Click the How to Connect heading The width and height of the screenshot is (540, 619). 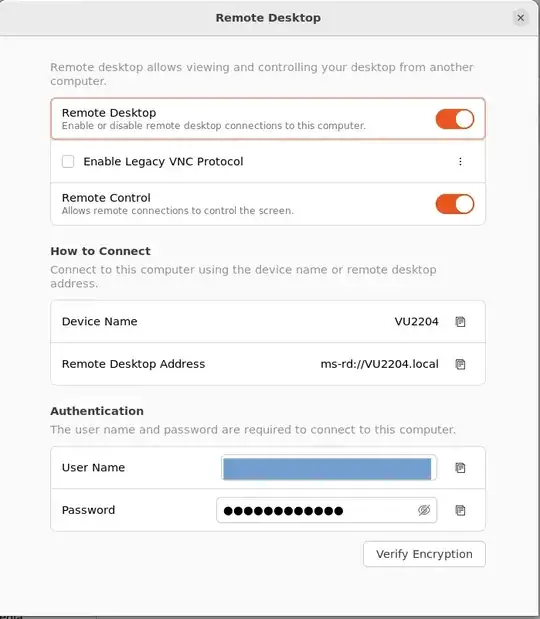(100, 251)
